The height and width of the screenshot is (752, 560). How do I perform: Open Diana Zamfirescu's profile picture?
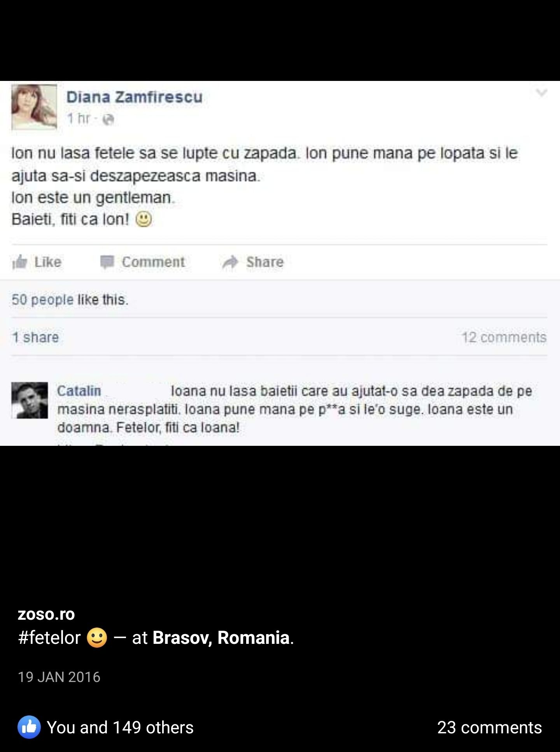[34, 107]
